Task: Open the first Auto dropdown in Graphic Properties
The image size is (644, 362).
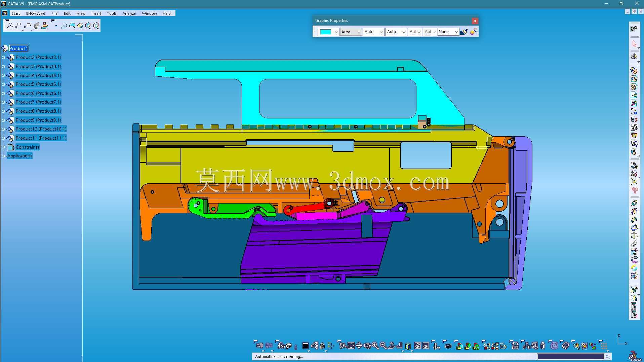Action: (351, 32)
